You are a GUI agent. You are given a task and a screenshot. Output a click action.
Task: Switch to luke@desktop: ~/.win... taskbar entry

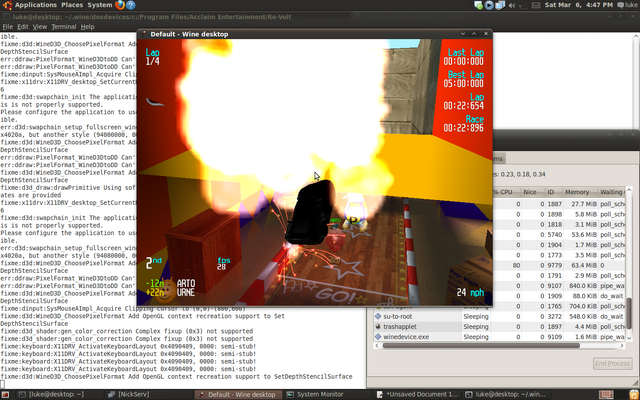pos(507,395)
